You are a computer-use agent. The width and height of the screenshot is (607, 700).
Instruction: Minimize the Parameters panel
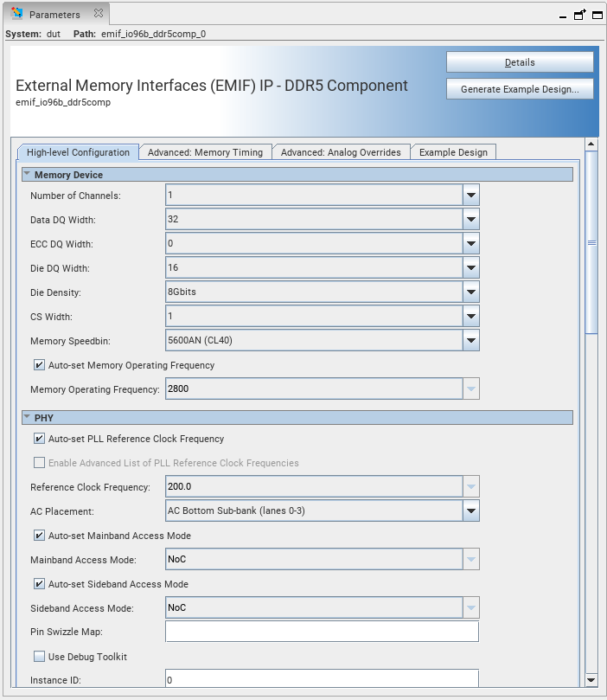coord(563,17)
